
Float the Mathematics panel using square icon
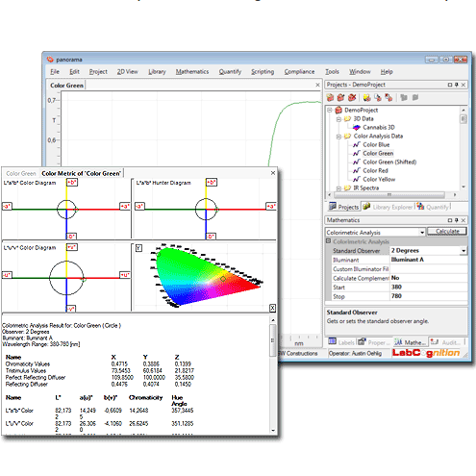click(450, 220)
